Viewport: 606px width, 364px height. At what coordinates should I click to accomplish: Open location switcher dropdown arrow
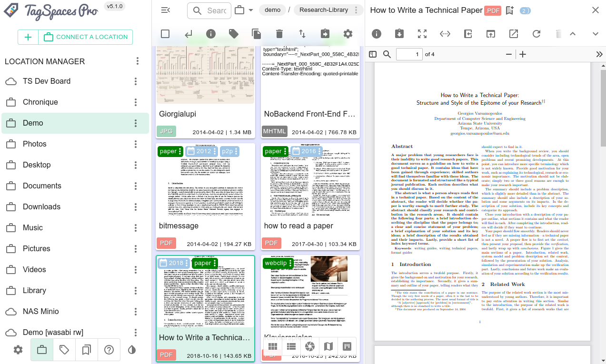coord(251,10)
